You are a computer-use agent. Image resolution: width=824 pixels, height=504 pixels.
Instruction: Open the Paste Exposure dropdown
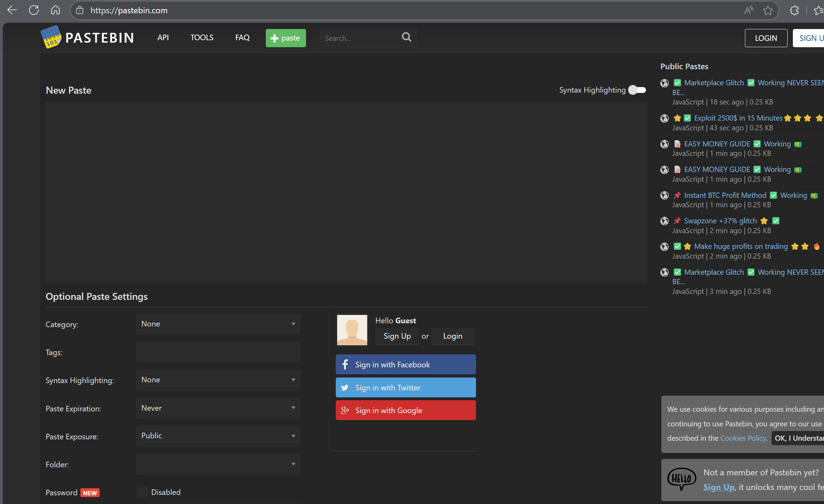coord(218,436)
